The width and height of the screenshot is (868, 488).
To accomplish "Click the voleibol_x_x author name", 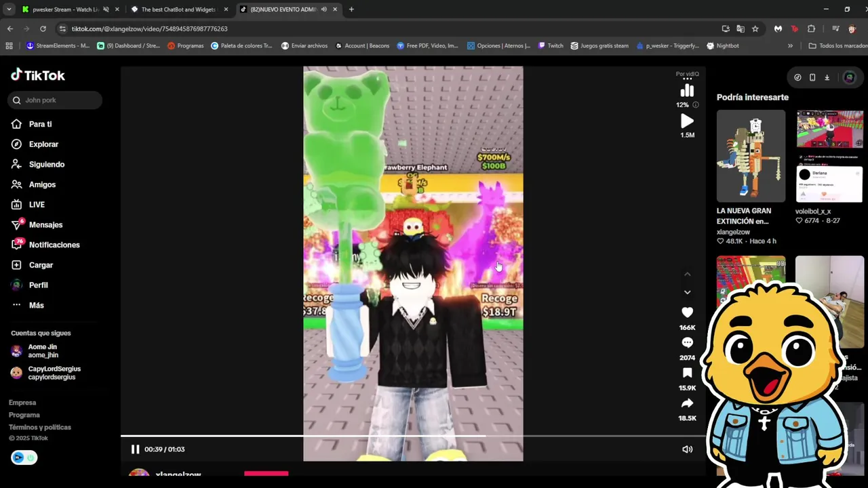I will tap(813, 211).
